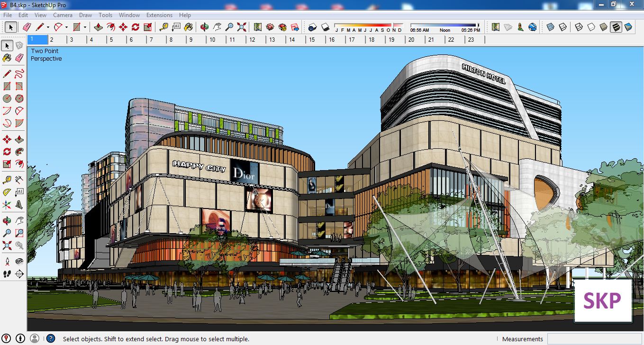Select the Protractor tool in left toolbar
644x345 pixels.
7,192
